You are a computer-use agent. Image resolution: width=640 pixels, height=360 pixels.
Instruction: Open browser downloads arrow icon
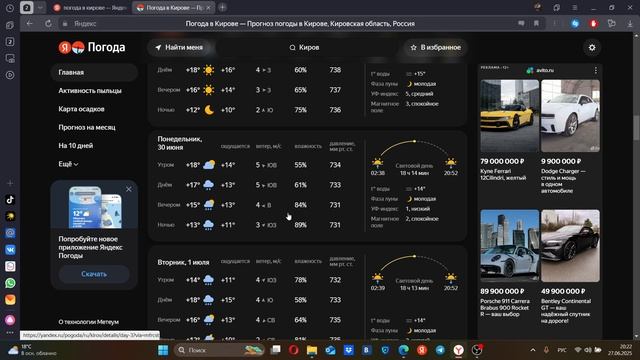click(x=630, y=24)
